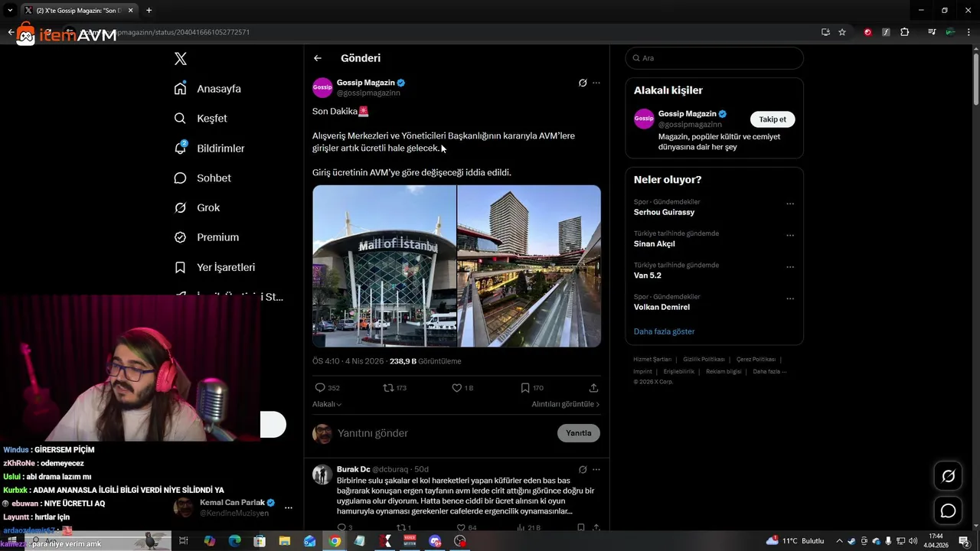Open Yer İşaretleri bookmarks

(214, 267)
